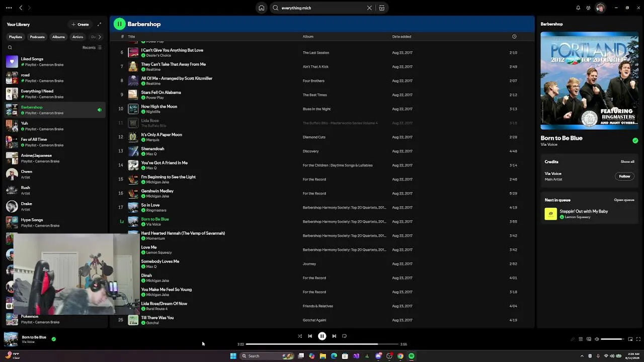Open the artist link Ringmasters under So in Love
This screenshot has width=644, height=362.
[x=156, y=210]
